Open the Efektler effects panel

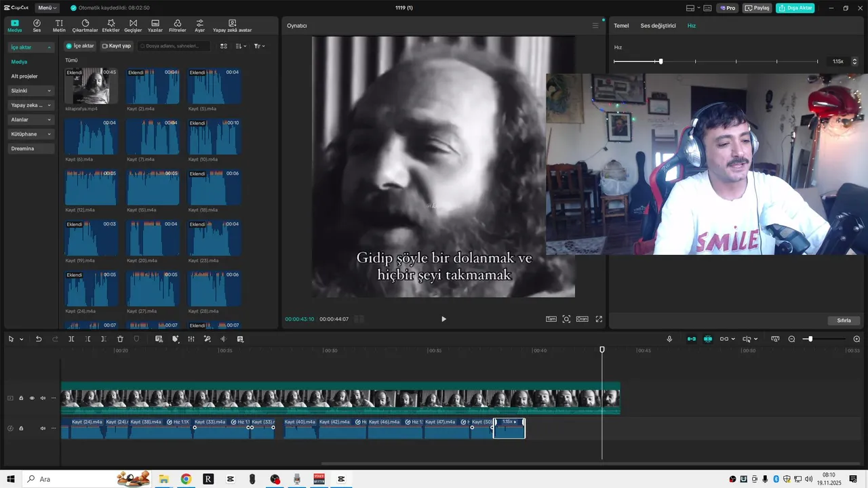pyautogui.click(x=111, y=26)
